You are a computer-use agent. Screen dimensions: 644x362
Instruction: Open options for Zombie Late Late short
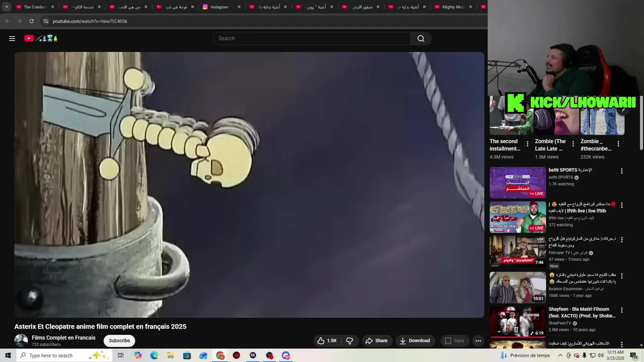(573, 144)
